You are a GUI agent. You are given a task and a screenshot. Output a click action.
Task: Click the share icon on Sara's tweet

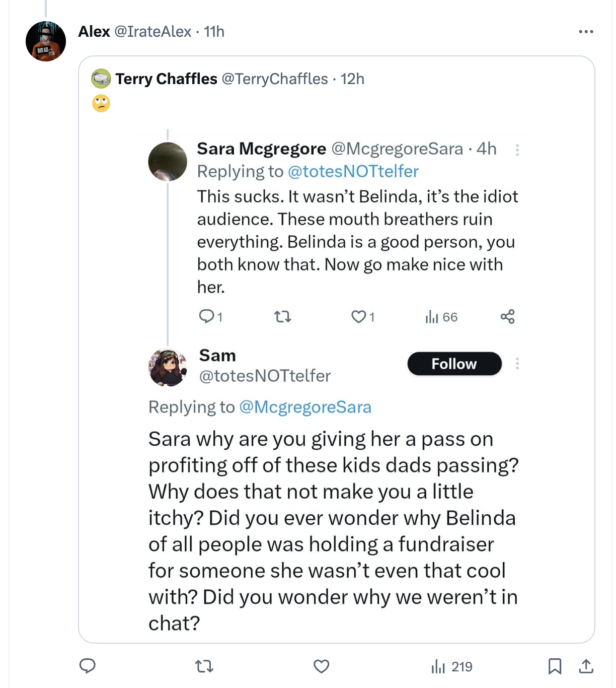pos(507,316)
